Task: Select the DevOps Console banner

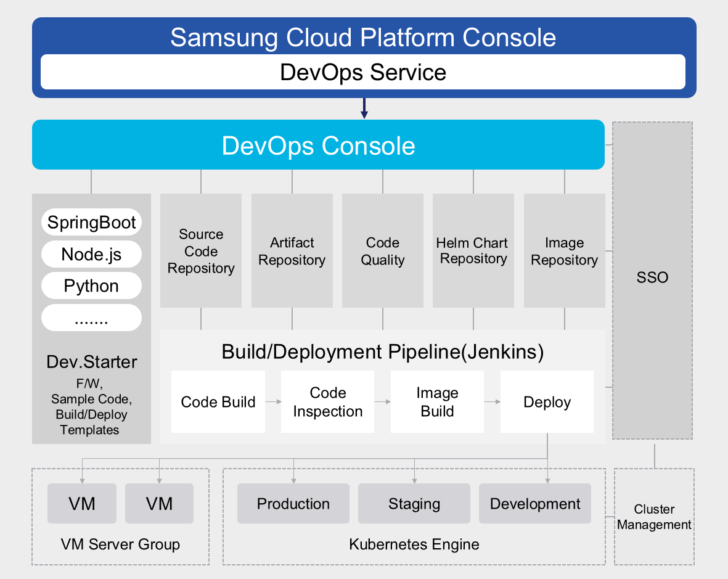Action: pyautogui.click(x=318, y=145)
